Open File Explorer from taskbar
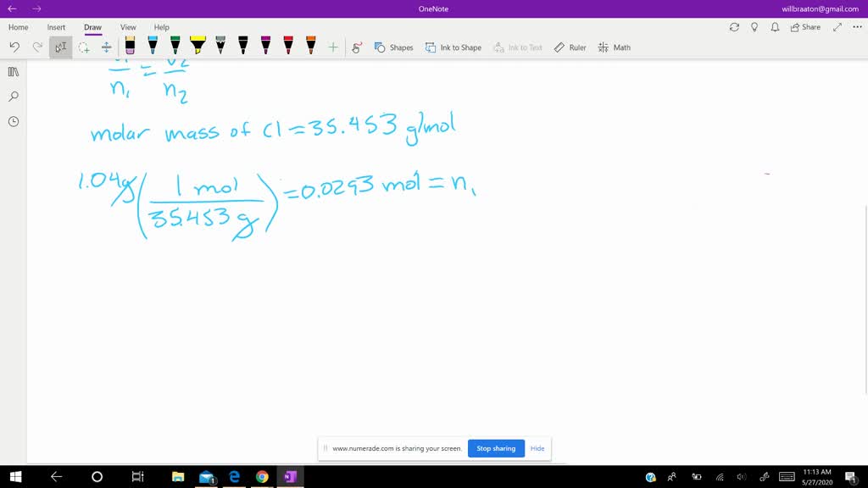This screenshot has width=868, height=488. click(178, 476)
